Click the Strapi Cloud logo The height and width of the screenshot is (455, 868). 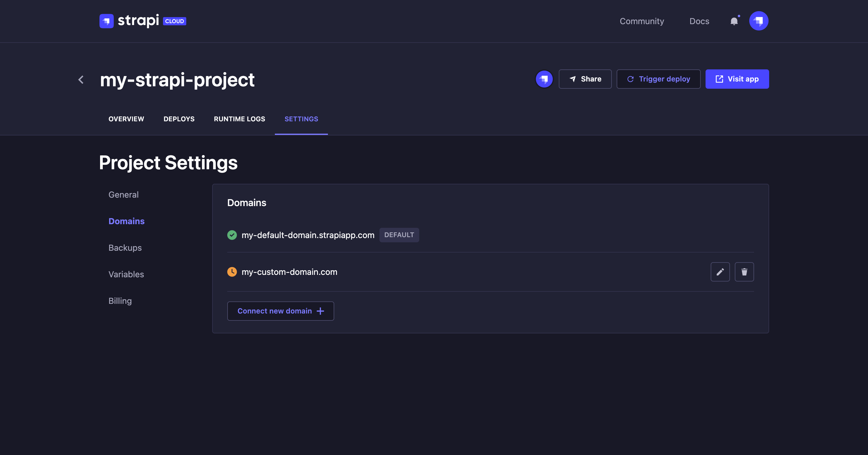click(142, 21)
